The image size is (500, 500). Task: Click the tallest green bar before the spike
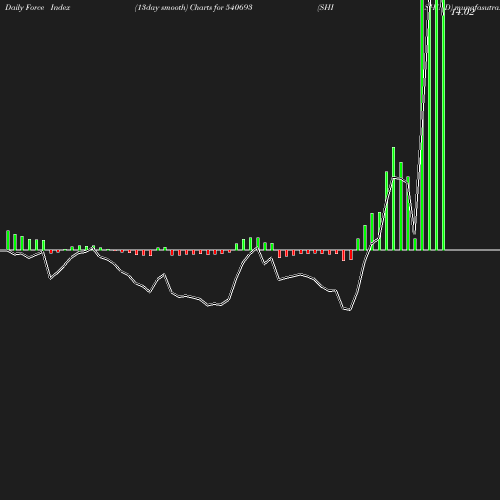tap(394, 198)
